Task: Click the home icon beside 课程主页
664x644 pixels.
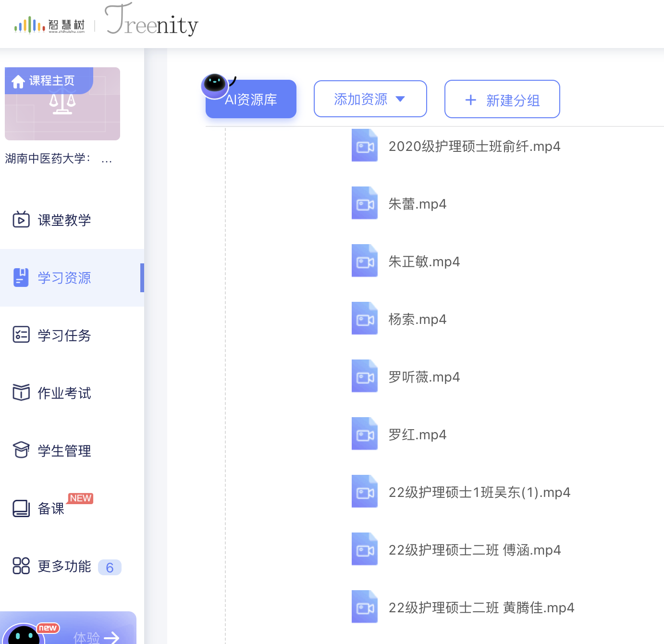Action: point(18,82)
